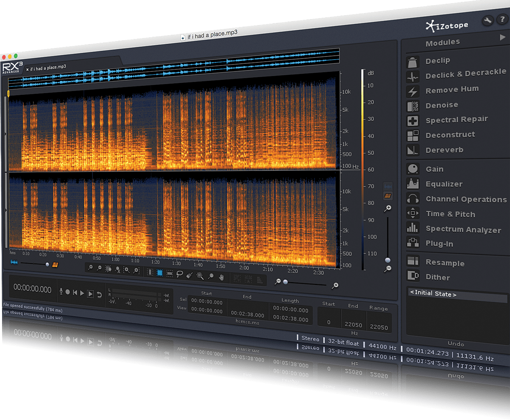The height and width of the screenshot is (420, 510).
Task: Switch to the Hand pan tool
Action: (221, 276)
